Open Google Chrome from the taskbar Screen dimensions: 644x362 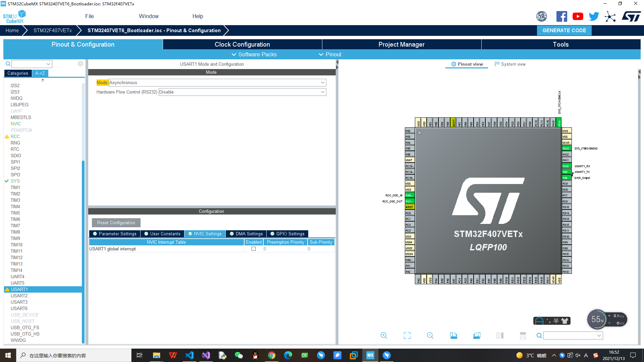coord(272,355)
